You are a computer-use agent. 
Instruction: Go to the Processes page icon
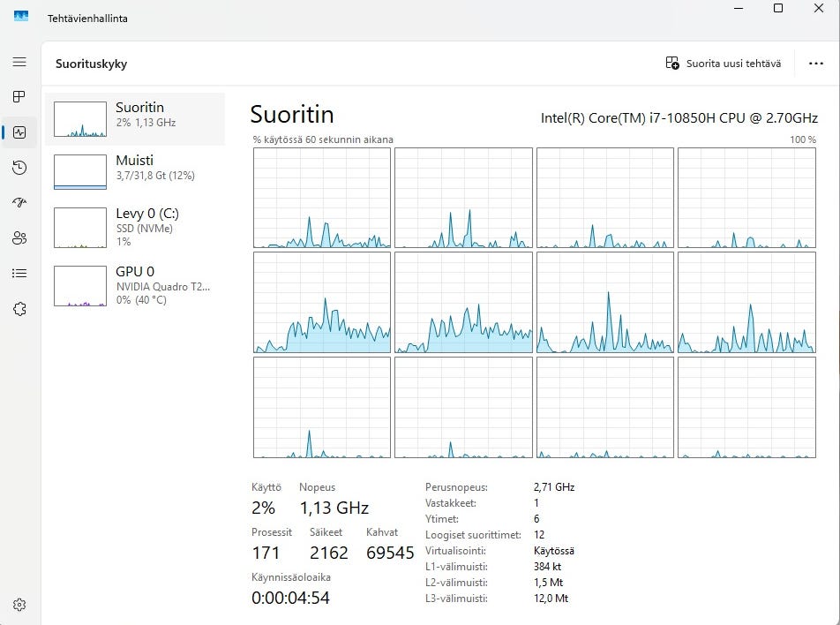[19, 96]
